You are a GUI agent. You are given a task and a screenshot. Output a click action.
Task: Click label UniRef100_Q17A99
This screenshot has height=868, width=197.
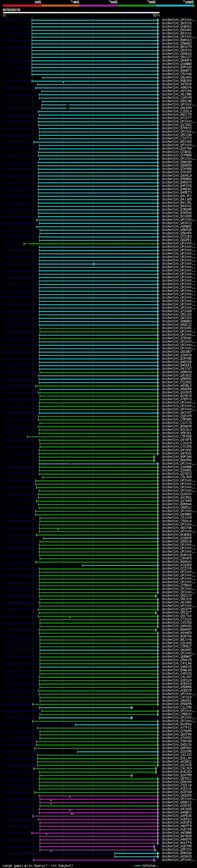click(x=177, y=501)
